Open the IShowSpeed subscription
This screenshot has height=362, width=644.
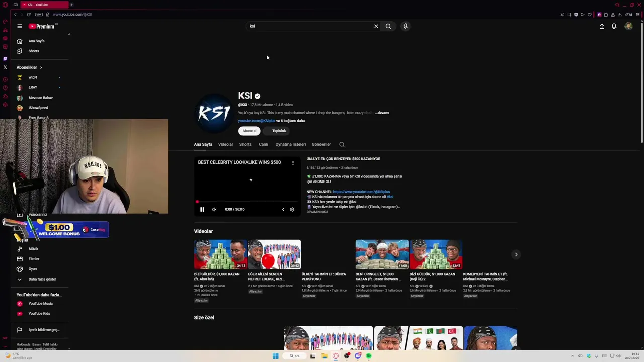click(38, 108)
